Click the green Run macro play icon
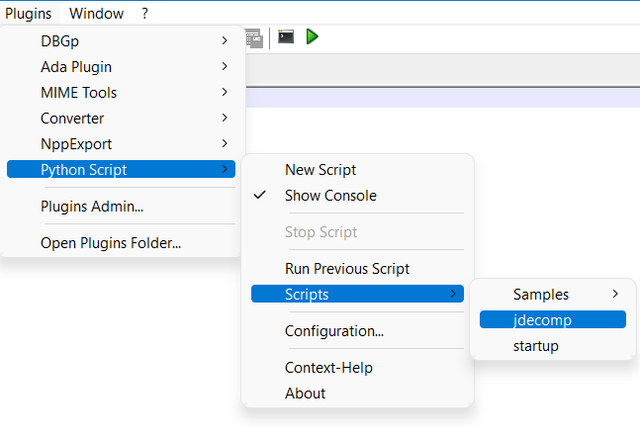This screenshot has height=427, width=640. click(312, 37)
